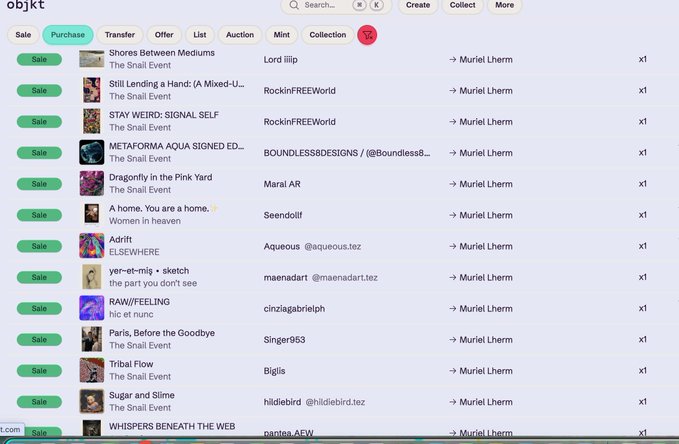The image size is (679, 444).
Task: Toggle the Offer filter chip
Action: click(x=164, y=35)
